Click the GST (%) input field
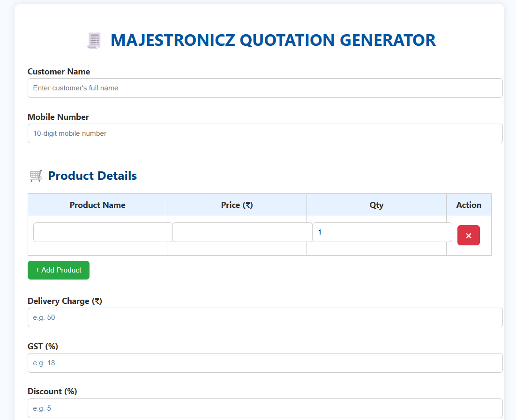 click(x=265, y=363)
